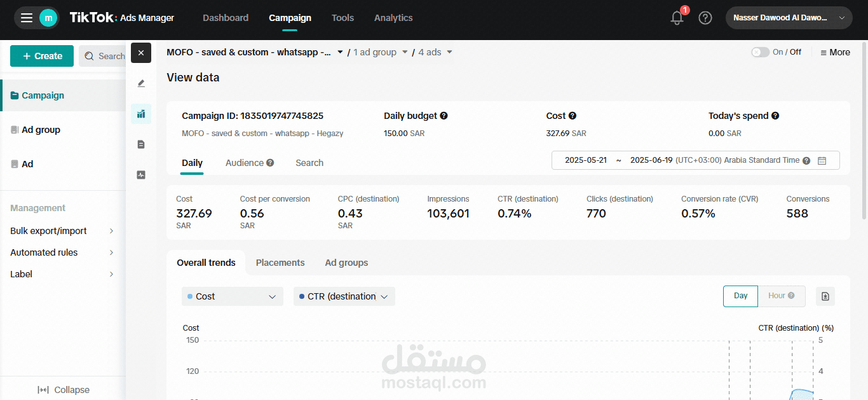Click the sidebar Search field
Screen dimensions: 868x400
(103, 56)
